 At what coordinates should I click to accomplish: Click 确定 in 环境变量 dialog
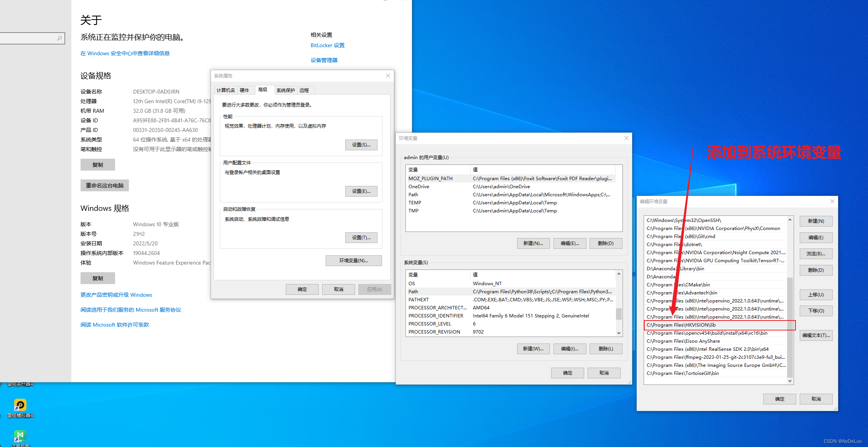pyautogui.click(x=568, y=373)
